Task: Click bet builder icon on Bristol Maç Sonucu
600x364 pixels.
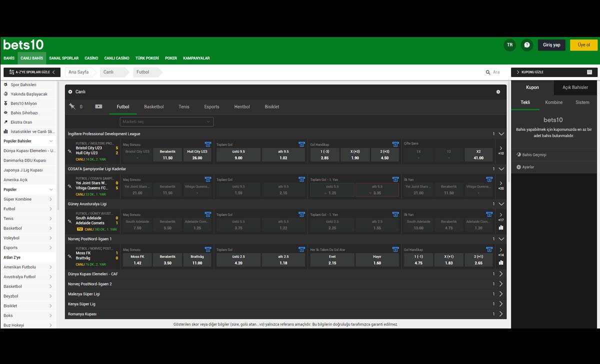Action: pos(208,144)
